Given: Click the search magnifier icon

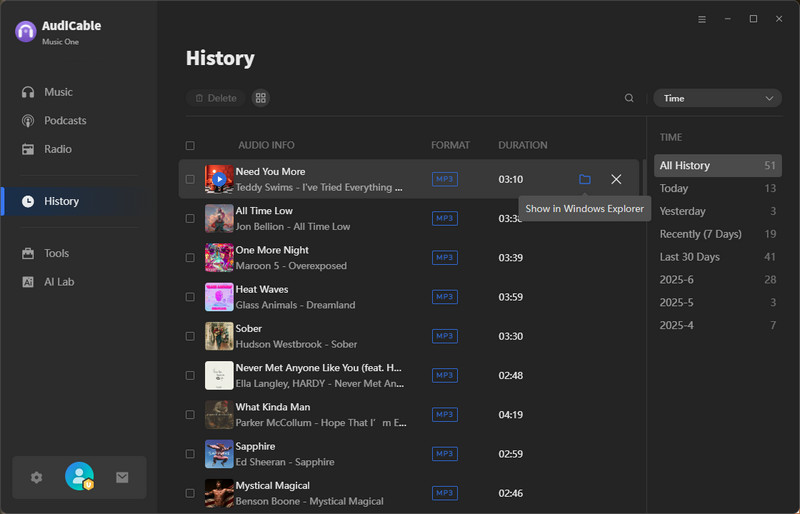Looking at the screenshot, I should tap(629, 98).
